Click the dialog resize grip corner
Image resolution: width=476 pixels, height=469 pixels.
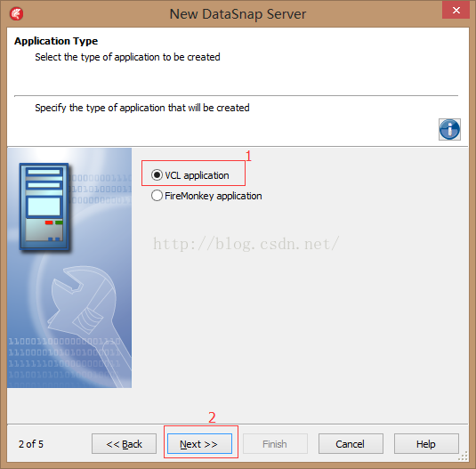click(464, 457)
